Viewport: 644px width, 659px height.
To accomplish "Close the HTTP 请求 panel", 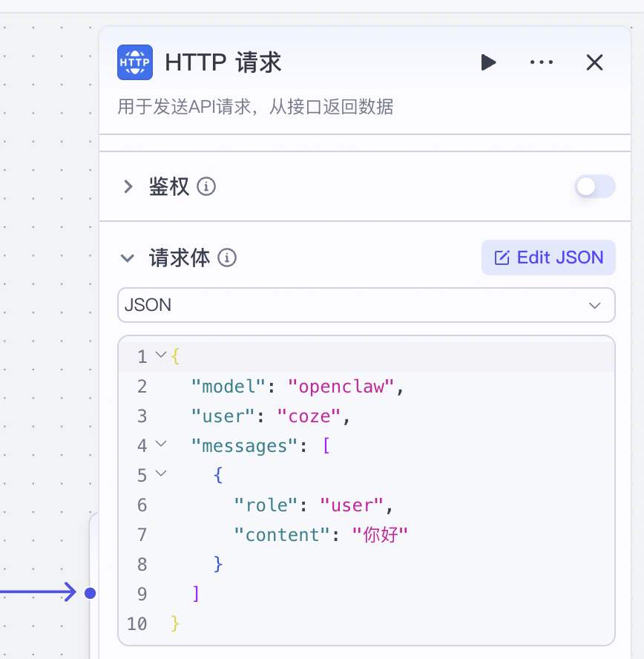I will click(x=594, y=62).
